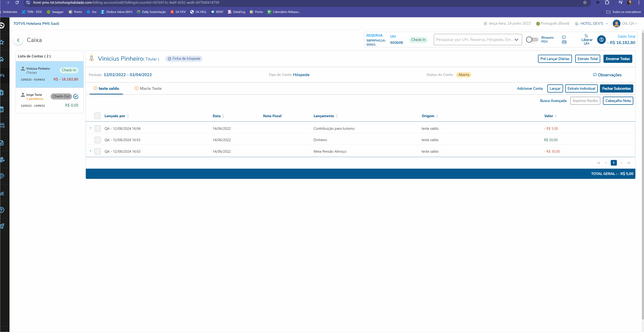Toggle the Bloqueia PDV switch
Viewport: 644px width, 332px height.
click(x=532, y=40)
